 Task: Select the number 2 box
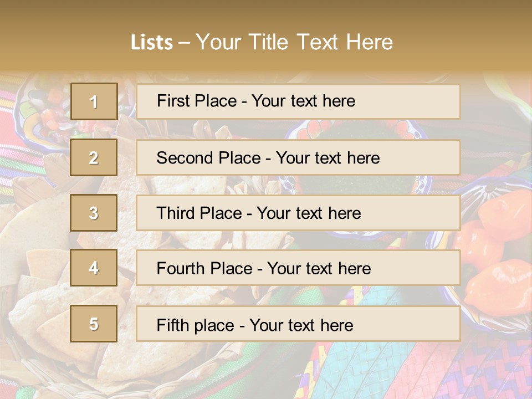(94, 157)
